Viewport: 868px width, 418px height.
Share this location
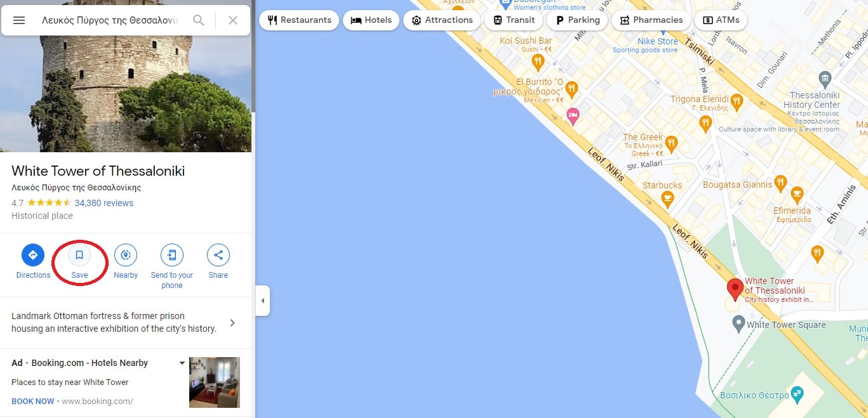tap(218, 261)
